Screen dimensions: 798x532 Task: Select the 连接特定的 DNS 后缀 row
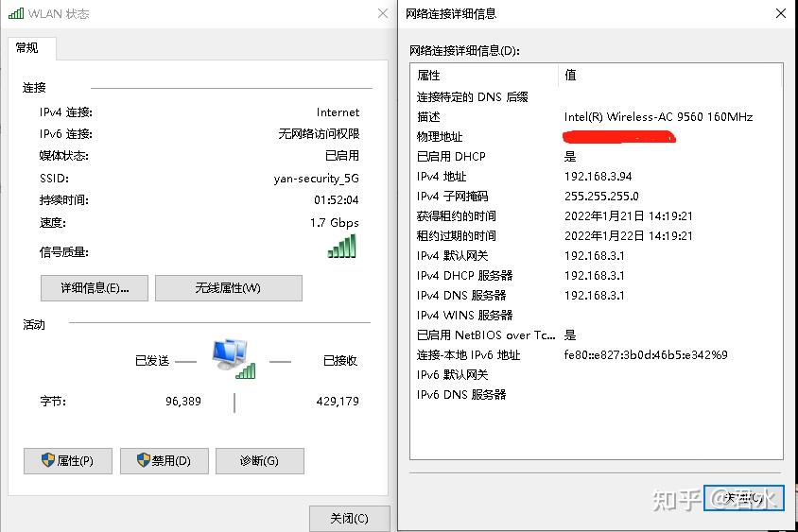pos(597,97)
